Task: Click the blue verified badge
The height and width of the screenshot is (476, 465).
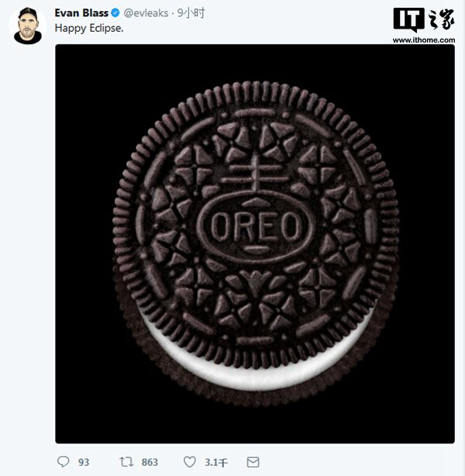Action: (x=115, y=12)
